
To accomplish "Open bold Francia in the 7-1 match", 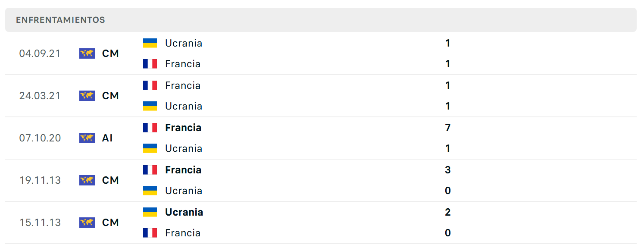I will point(183,128).
